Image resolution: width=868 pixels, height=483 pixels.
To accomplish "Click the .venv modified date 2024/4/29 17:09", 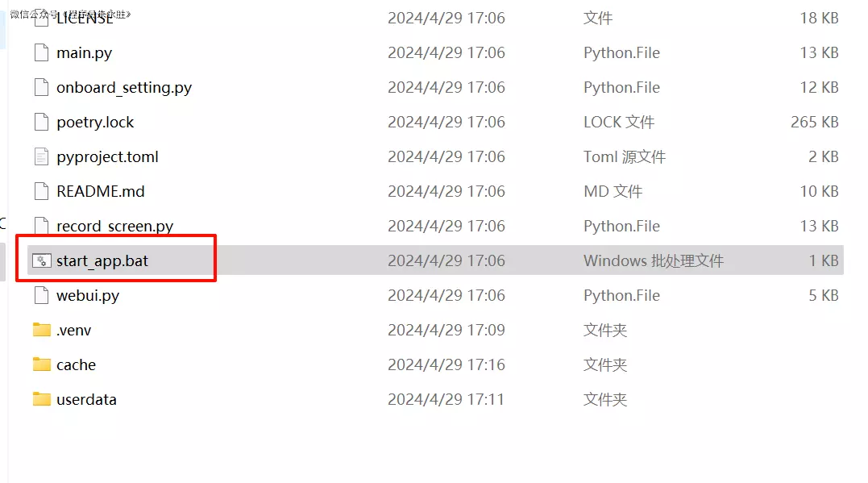I will pos(446,331).
